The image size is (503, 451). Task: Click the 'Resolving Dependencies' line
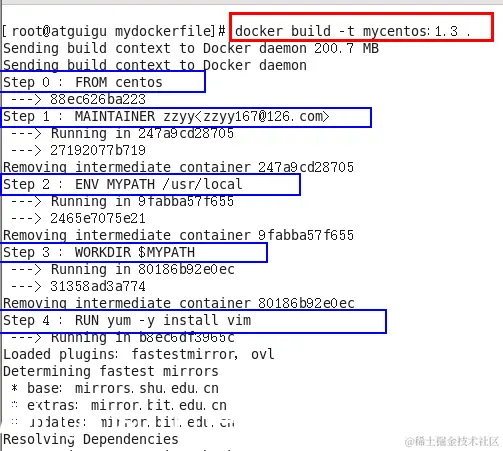point(91,439)
